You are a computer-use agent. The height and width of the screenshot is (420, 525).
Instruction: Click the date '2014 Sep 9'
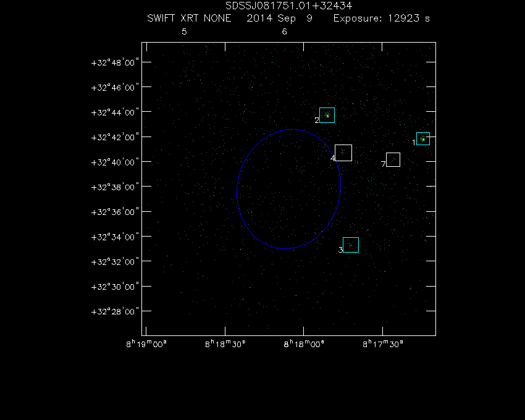coord(280,18)
